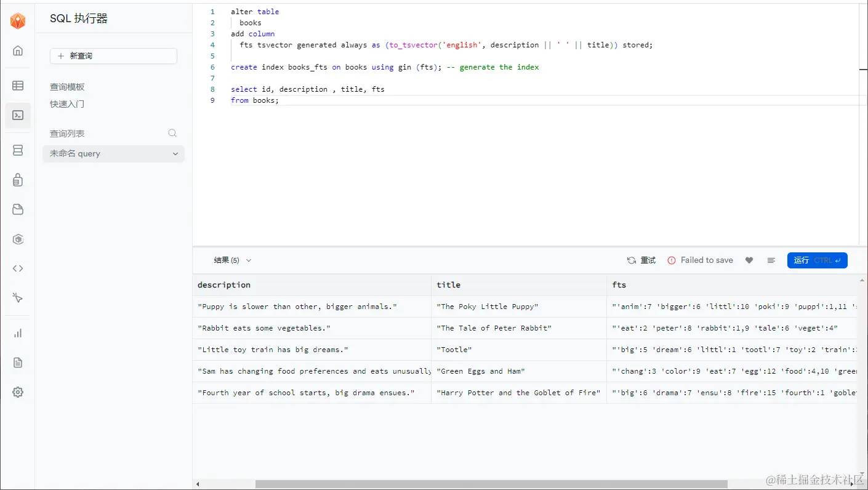This screenshot has width=868, height=490.
Task: Select description cell starting "Sam has changing food"
Action: point(311,371)
